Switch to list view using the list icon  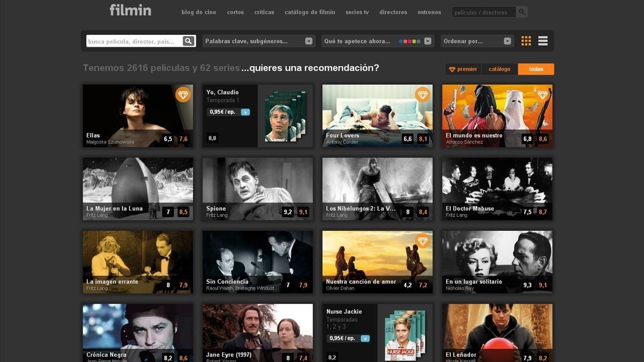point(543,40)
